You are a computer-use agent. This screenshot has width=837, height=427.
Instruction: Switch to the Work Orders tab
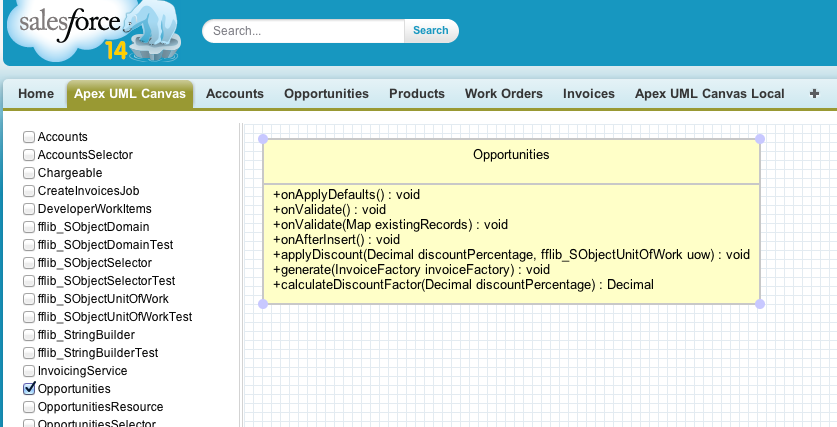click(503, 94)
